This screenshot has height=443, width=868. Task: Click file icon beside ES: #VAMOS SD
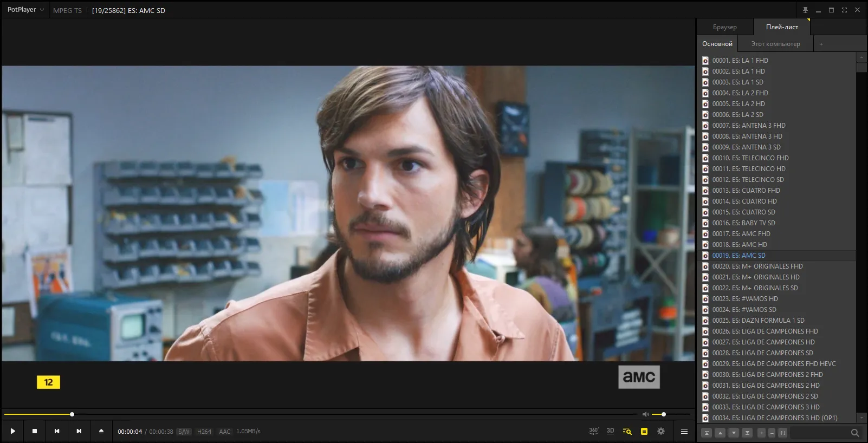[x=705, y=310]
